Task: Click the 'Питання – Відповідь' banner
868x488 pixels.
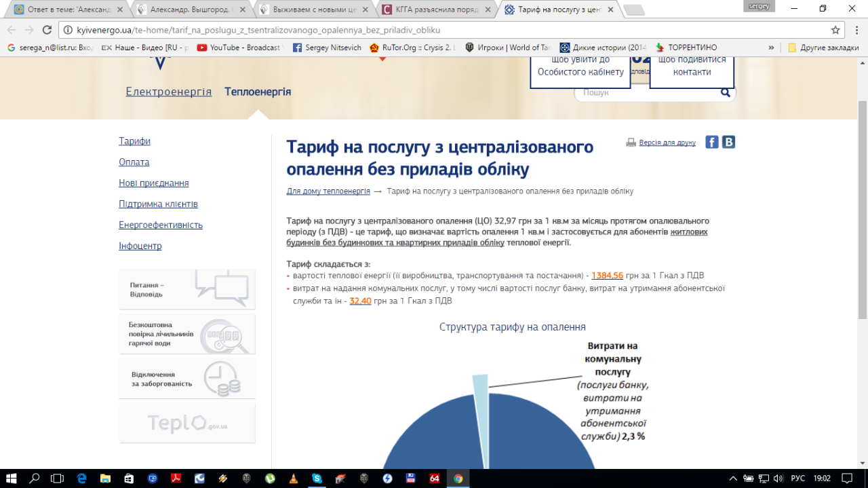Action: (x=187, y=289)
